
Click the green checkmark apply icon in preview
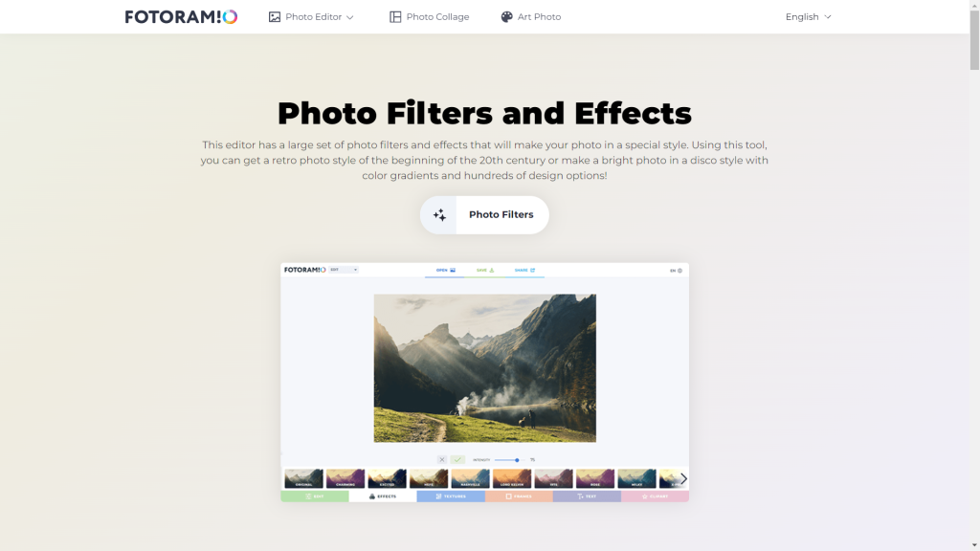457,460
